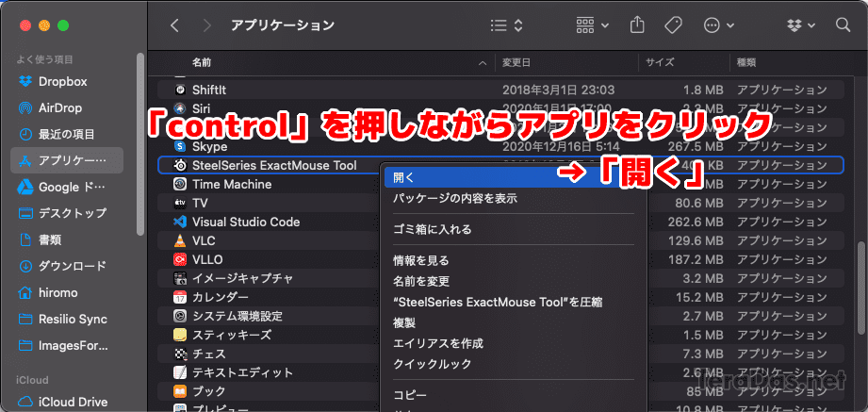868x412 pixels.
Task: Select the Time Machine app icon
Action: tap(180, 184)
